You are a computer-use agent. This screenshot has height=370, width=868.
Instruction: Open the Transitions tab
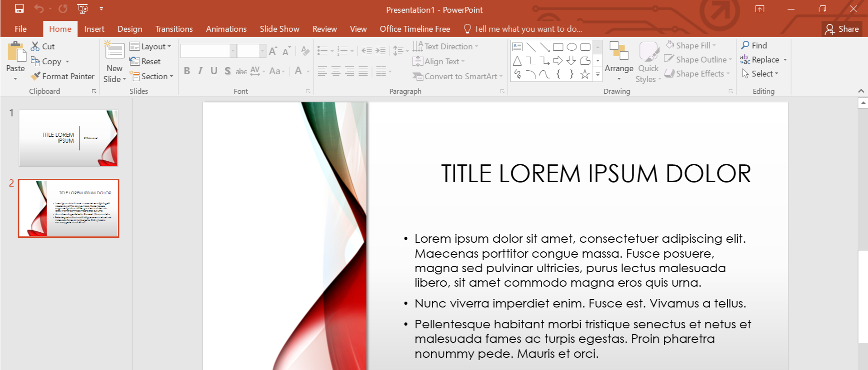(174, 29)
